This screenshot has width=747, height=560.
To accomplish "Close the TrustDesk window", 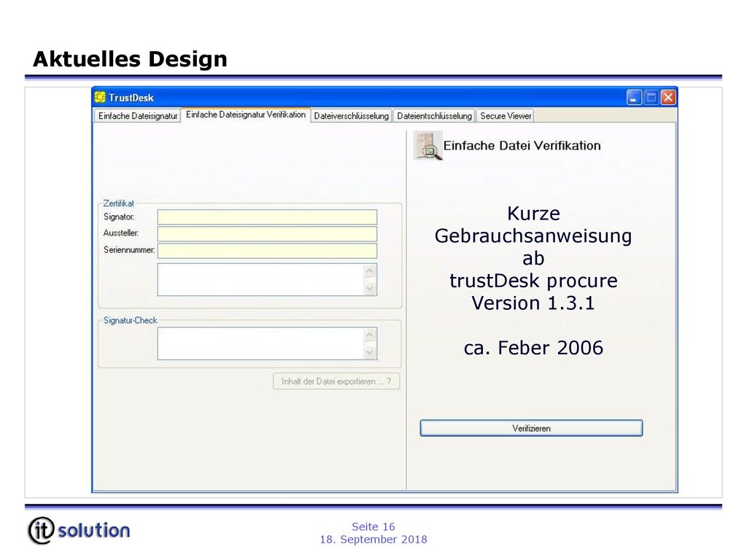I will click(x=668, y=98).
